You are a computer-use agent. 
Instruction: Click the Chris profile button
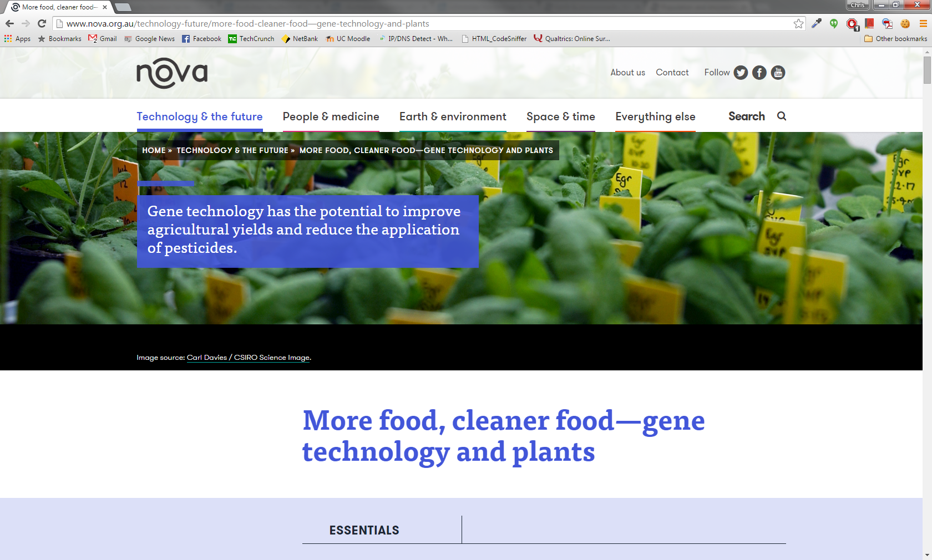point(858,5)
